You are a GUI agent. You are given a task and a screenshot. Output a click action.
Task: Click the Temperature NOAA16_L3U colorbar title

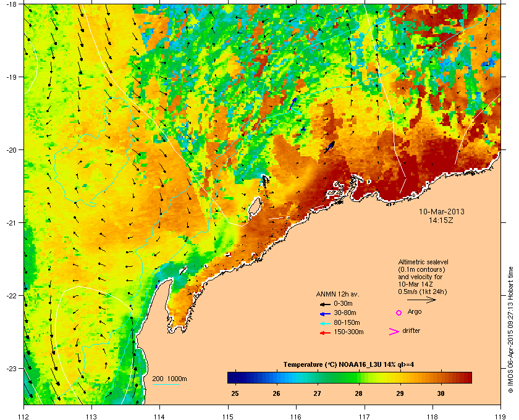tap(348, 365)
